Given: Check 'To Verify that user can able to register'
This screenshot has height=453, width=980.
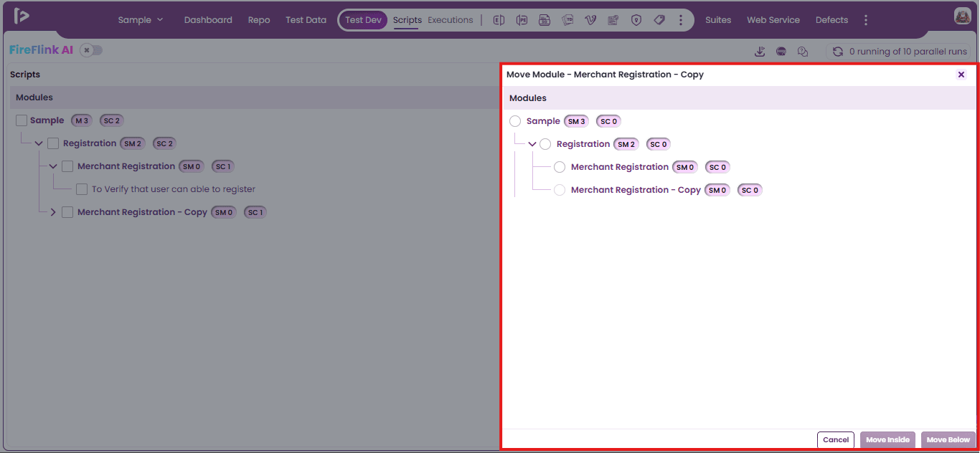Looking at the screenshot, I should coord(82,189).
